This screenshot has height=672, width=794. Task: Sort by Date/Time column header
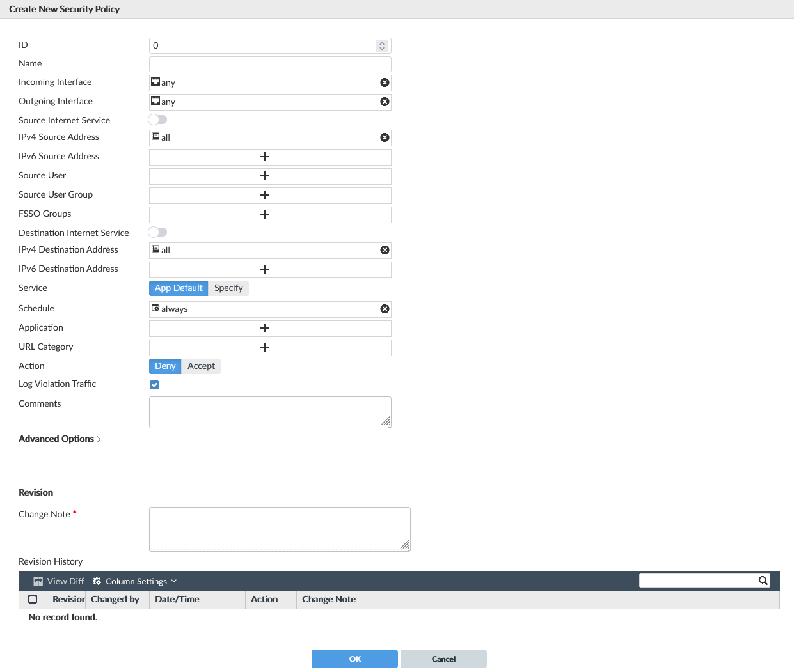tap(197, 599)
